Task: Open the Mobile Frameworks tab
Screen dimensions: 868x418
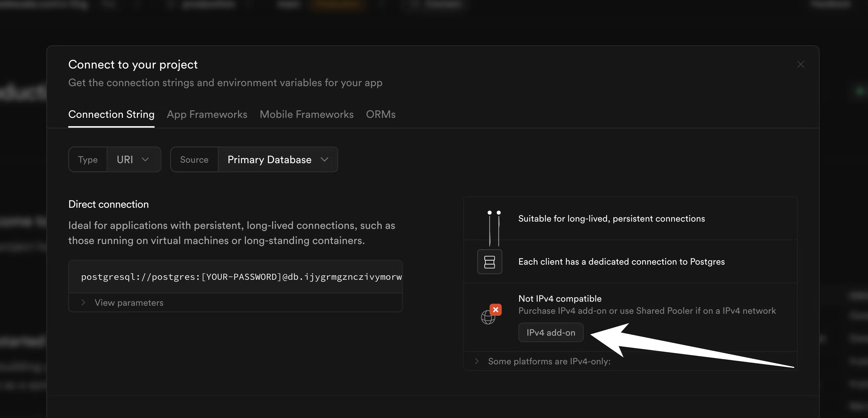Action: [x=306, y=114]
